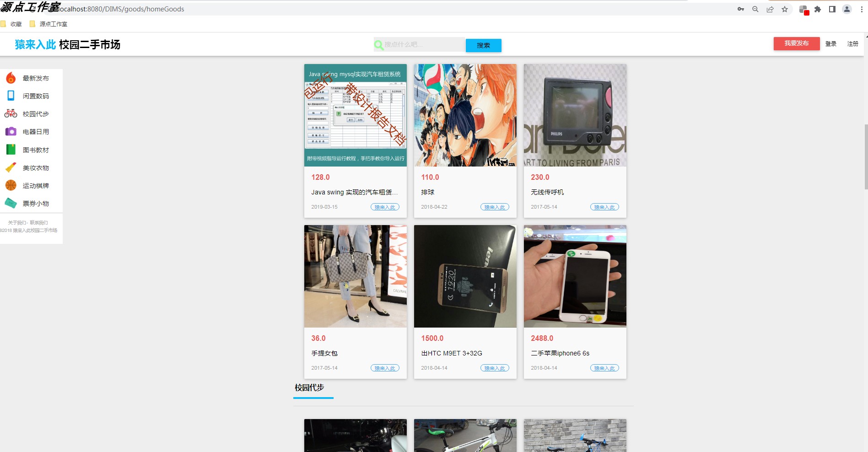Open the 源点工作室 bookmark folder
The width and height of the screenshot is (868, 452).
49,24
